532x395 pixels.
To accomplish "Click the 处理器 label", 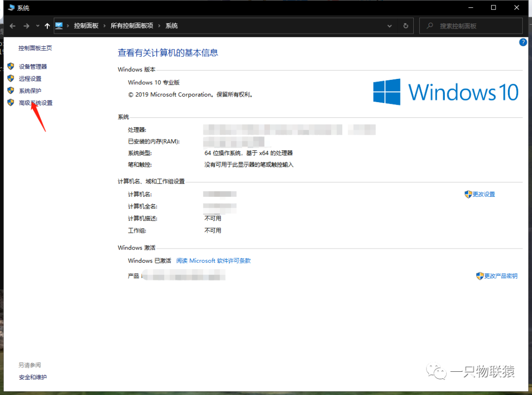I will click(x=137, y=130).
